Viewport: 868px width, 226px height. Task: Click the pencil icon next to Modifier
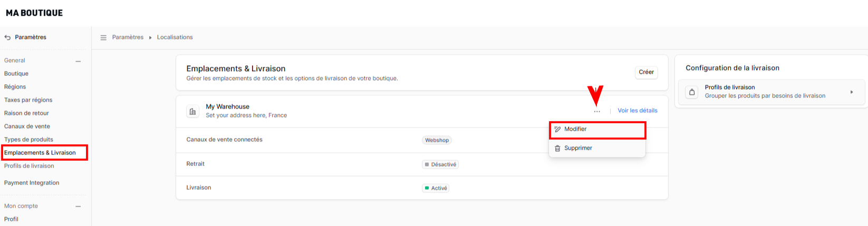point(557,129)
